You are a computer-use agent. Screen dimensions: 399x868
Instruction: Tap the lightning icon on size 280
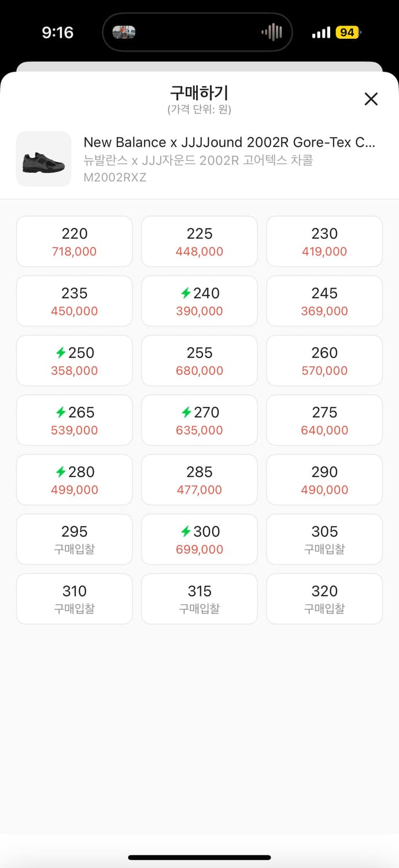(61, 472)
